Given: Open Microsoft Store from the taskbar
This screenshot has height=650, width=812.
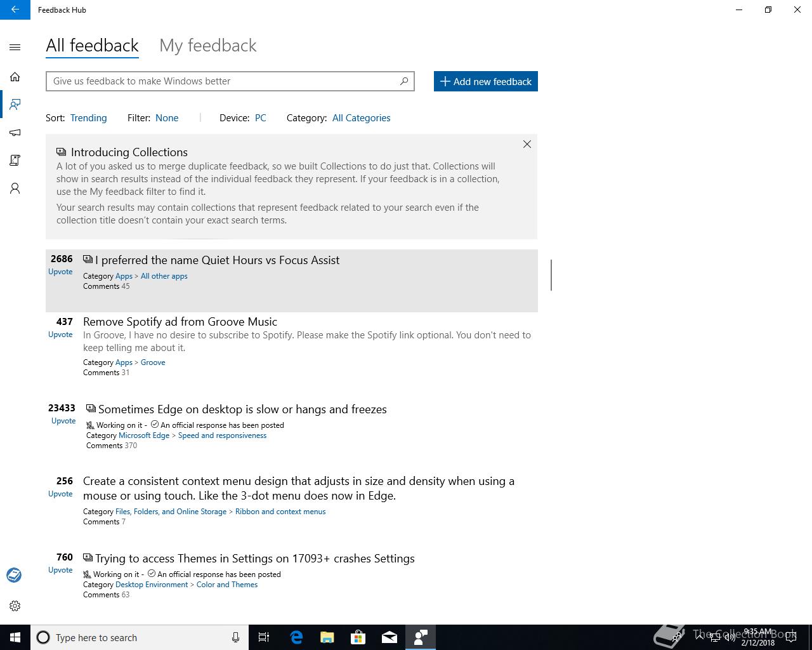Looking at the screenshot, I should 358,637.
